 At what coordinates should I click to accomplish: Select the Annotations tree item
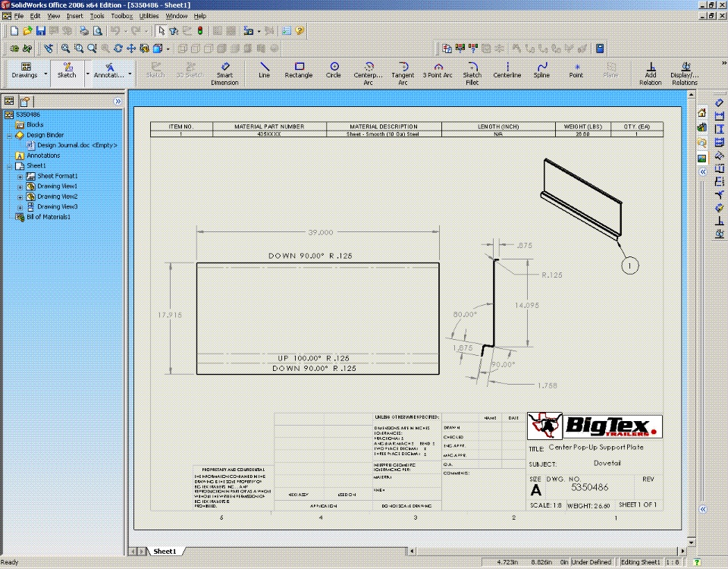point(43,156)
